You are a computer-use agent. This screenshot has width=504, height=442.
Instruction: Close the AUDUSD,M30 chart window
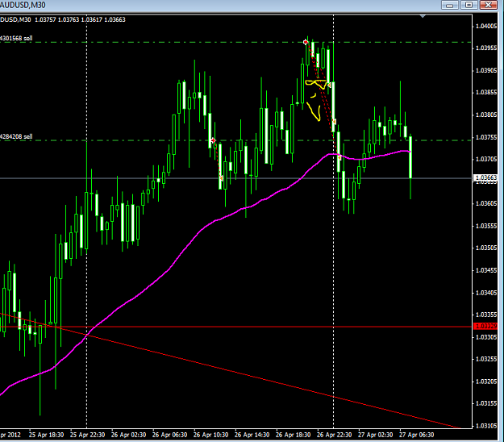click(x=488, y=5)
